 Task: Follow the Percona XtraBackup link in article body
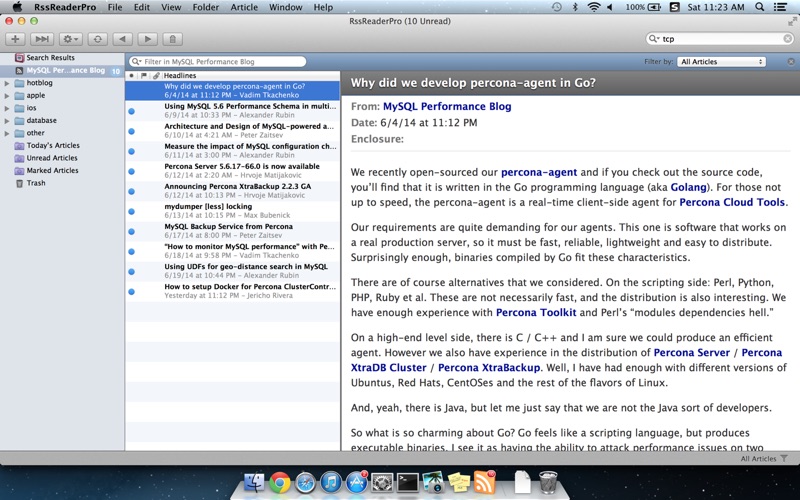click(x=489, y=367)
